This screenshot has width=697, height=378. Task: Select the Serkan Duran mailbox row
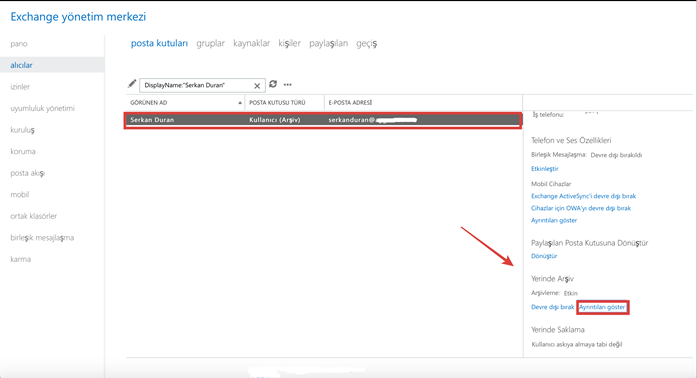pyautogui.click(x=323, y=120)
